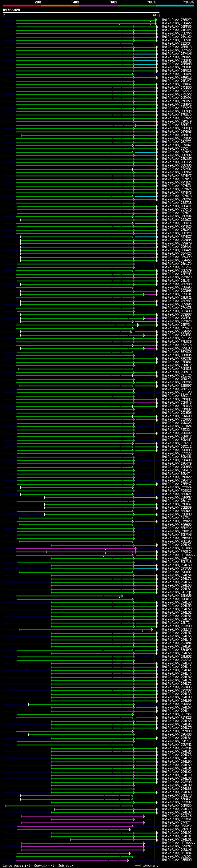The height and width of the screenshot is (868, 197).
Task: Open hit UniRef100_Q7FPX7
Action: coord(176,483)
